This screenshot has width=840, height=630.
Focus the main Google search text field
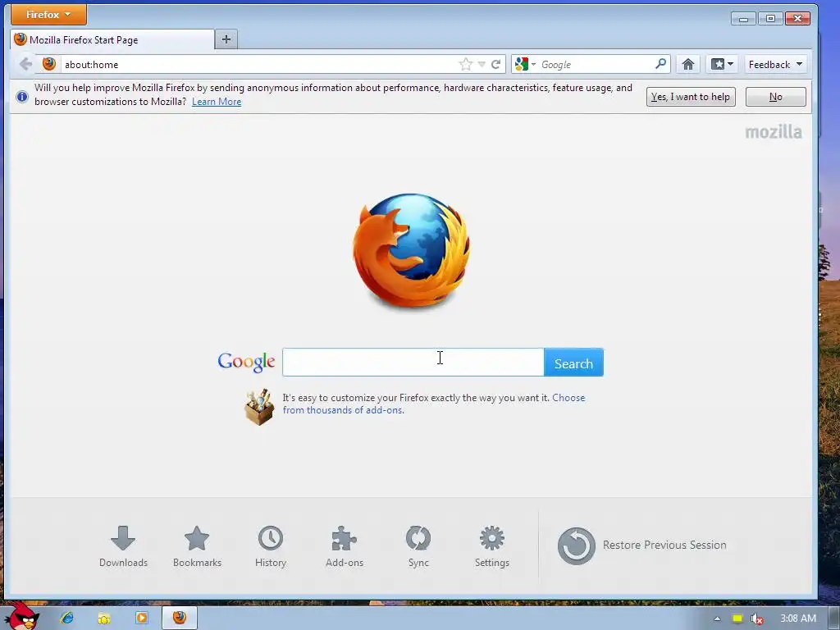click(413, 363)
